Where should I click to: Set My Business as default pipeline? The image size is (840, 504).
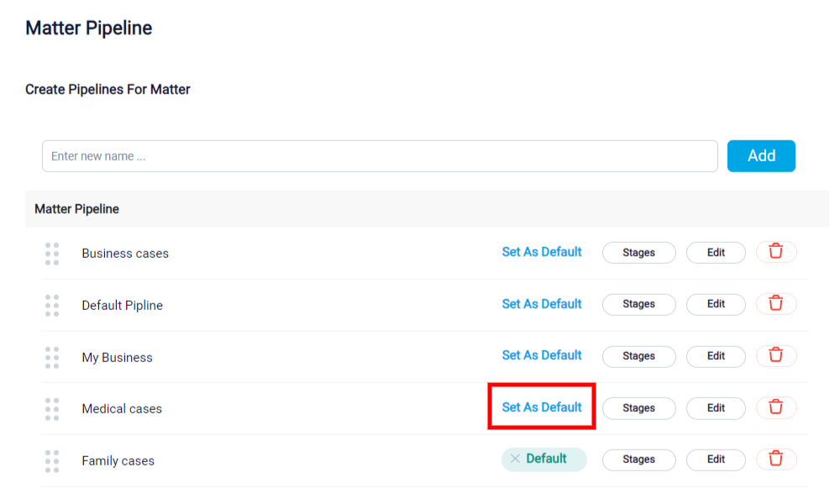click(x=542, y=355)
